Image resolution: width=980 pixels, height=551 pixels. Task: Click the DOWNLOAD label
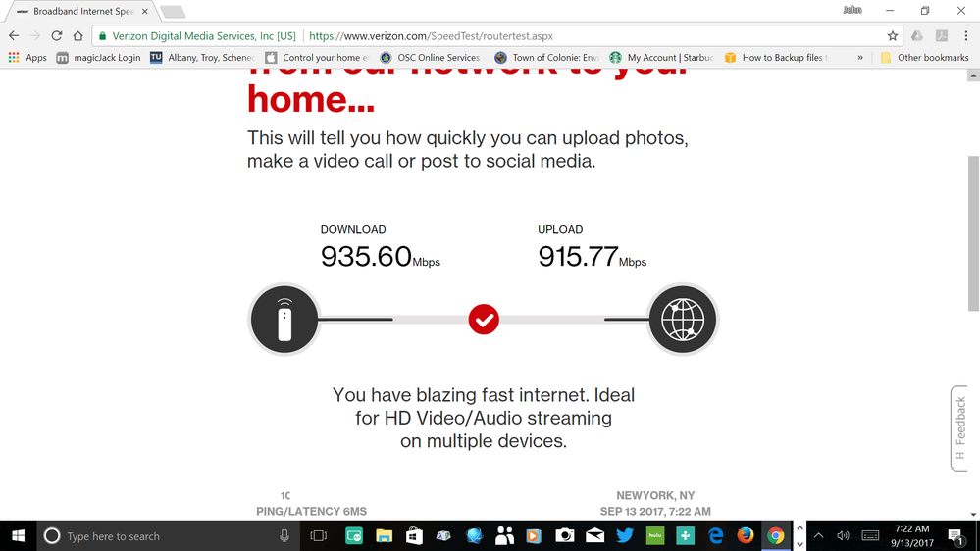(353, 229)
